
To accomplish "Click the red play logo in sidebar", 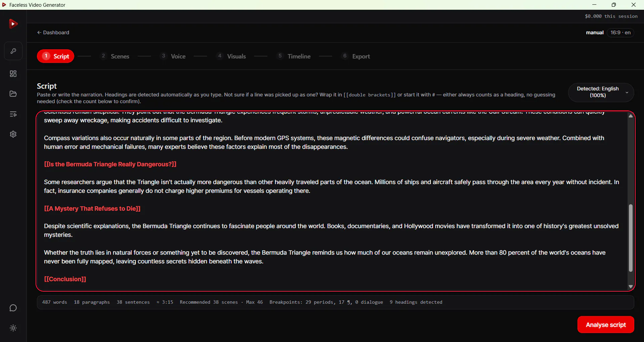I will click(13, 24).
